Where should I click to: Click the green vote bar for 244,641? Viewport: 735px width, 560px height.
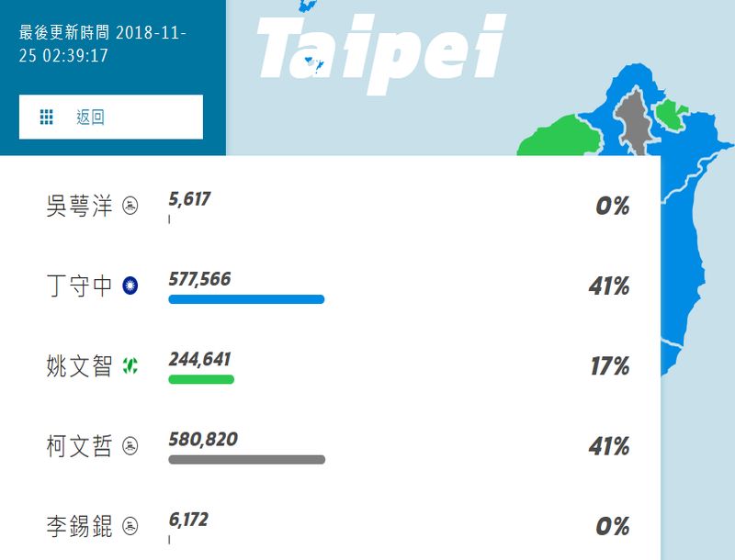pyautogui.click(x=201, y=379)
